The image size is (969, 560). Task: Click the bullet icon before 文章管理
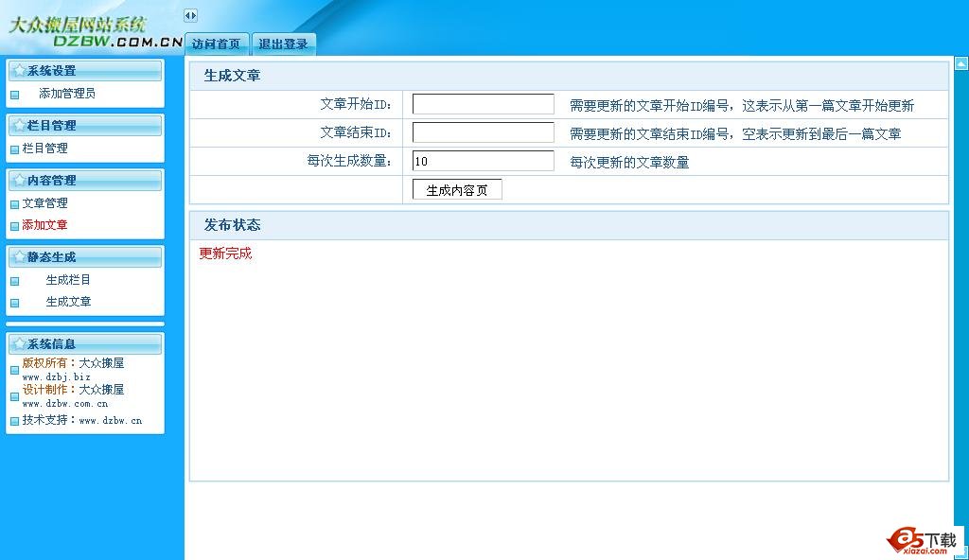15,204
